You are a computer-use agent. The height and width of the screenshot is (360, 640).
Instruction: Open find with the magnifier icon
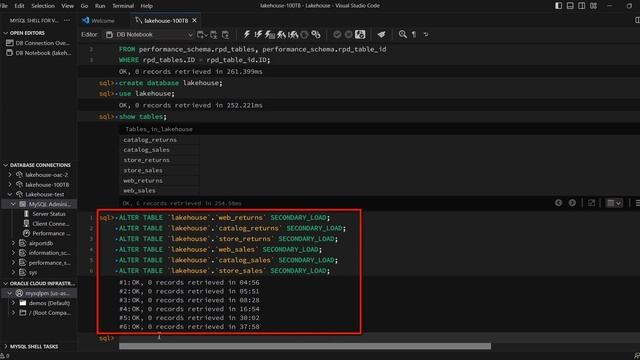402,35
